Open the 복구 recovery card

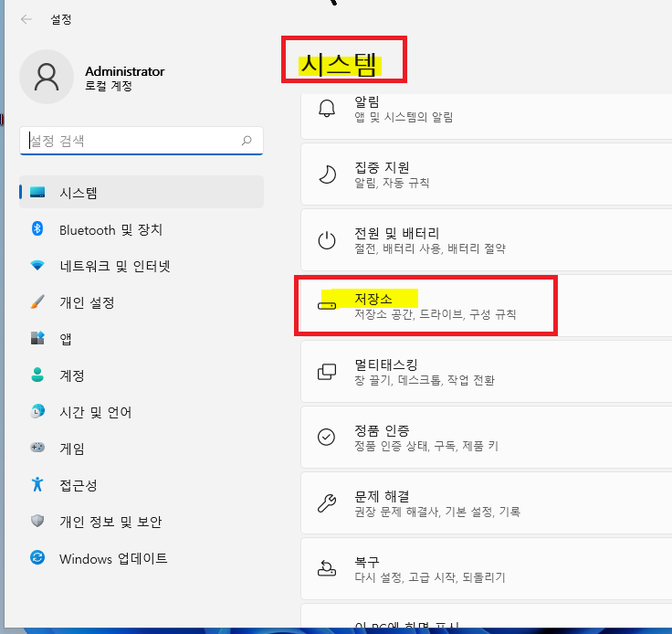tap(487, 569)
